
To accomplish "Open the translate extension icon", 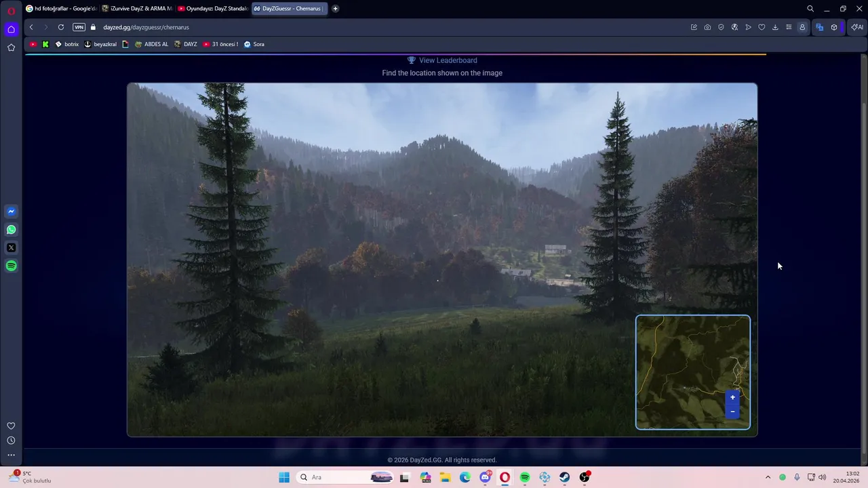I will [x=820, y=27].
